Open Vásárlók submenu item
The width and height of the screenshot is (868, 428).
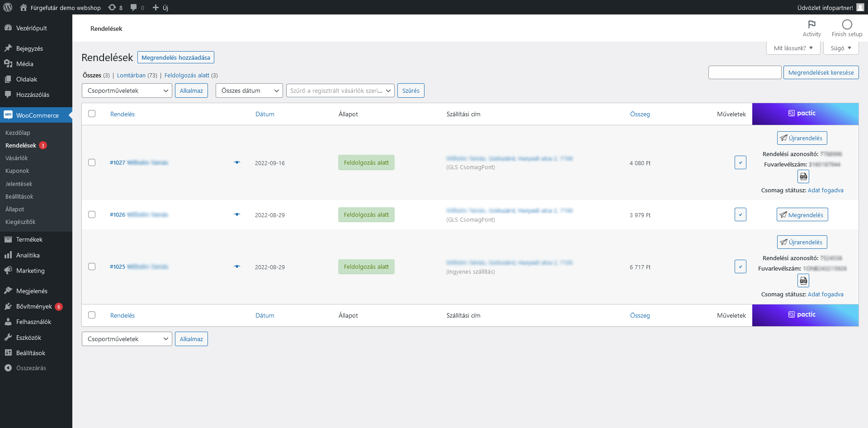pyautogui.click(x=17, y=158)
